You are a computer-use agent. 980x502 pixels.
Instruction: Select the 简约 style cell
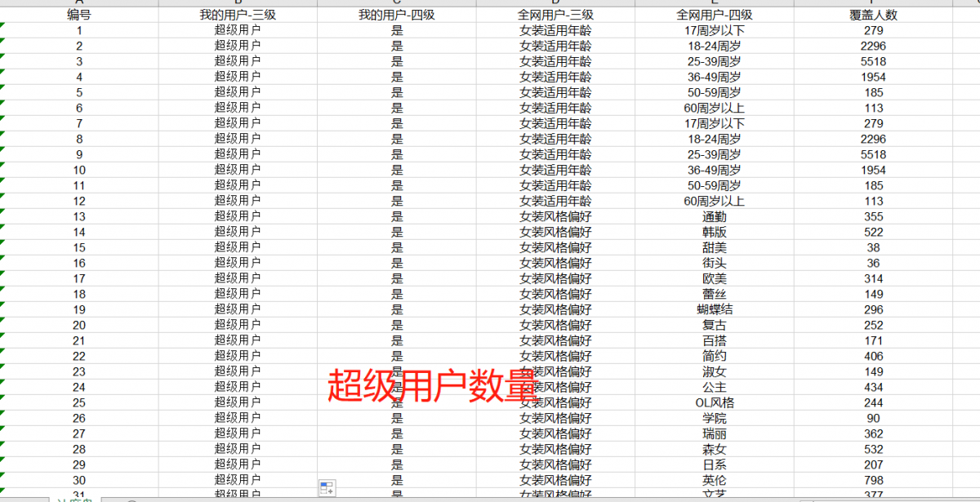tap(715, 356)
